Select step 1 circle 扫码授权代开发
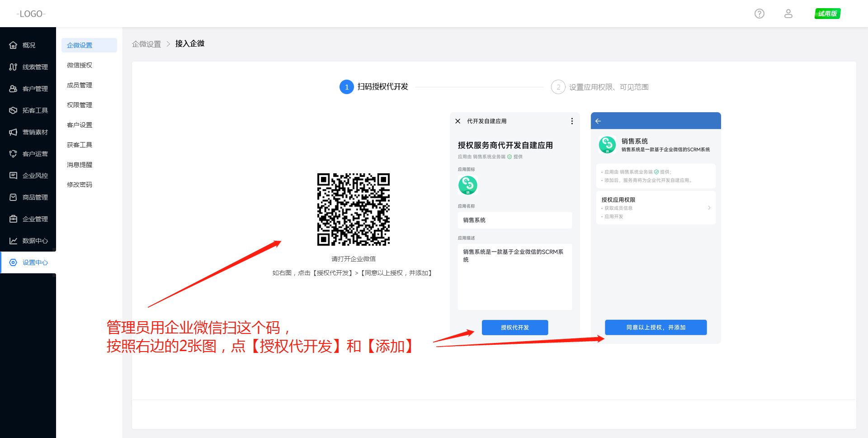The width and height of the screenshot is (868, 438). pos(347,87)
